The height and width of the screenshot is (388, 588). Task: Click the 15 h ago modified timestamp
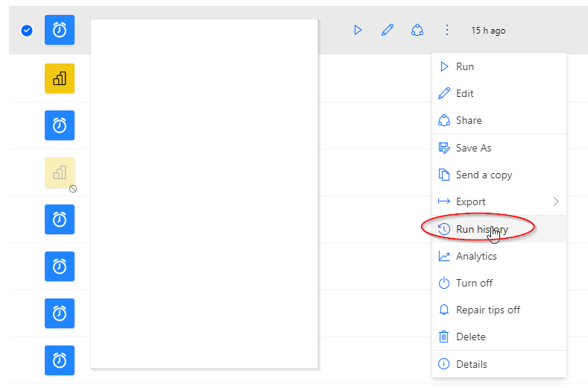(x=488, y=31)
